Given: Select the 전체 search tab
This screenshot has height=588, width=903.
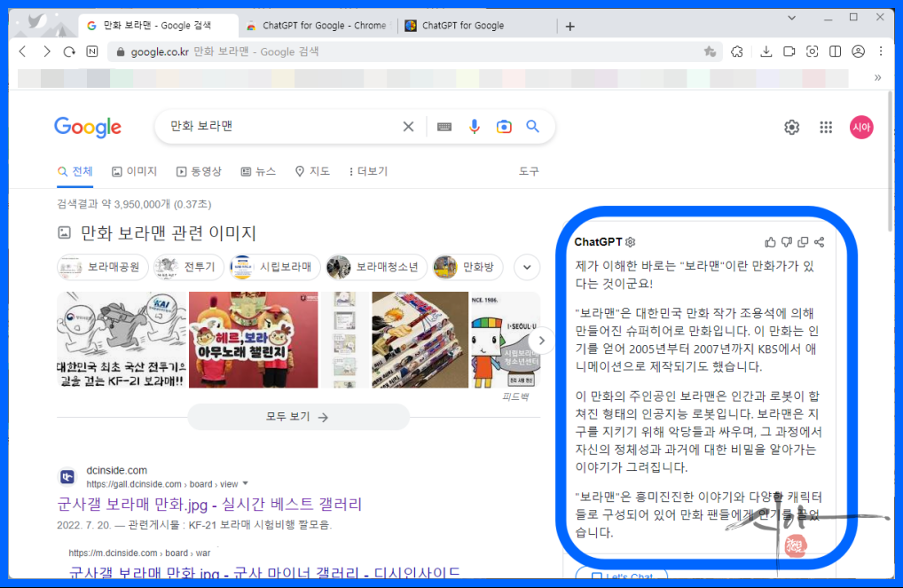Looking at the screenshot, I should click(75, 172).
